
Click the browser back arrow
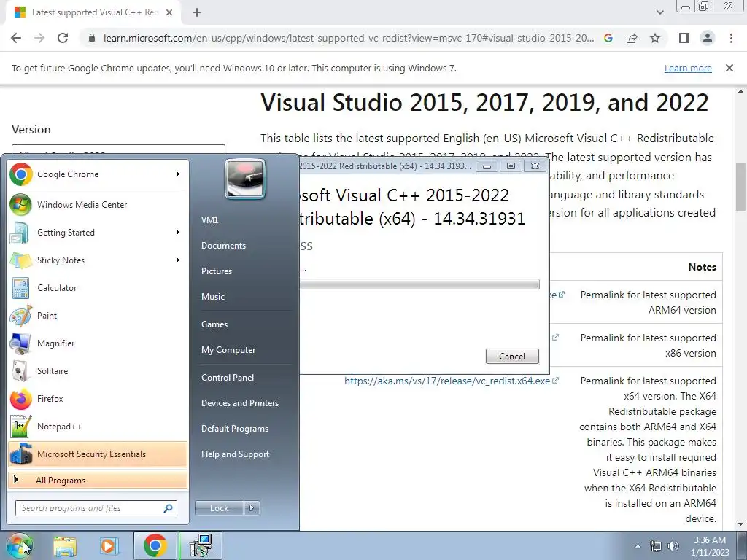(x=16, y=38)
